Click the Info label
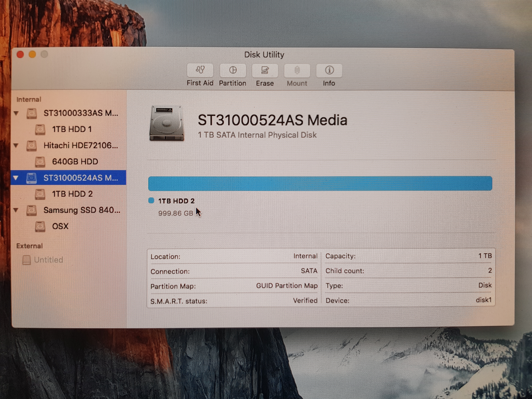This screenshot has height=399, width=532. coord(329,83)
